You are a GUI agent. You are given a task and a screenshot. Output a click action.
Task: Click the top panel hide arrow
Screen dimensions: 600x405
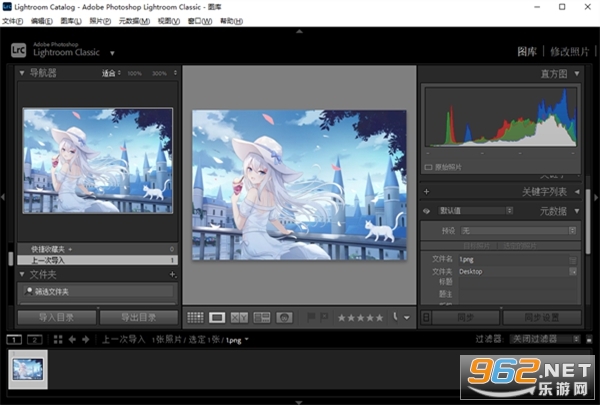299,31
